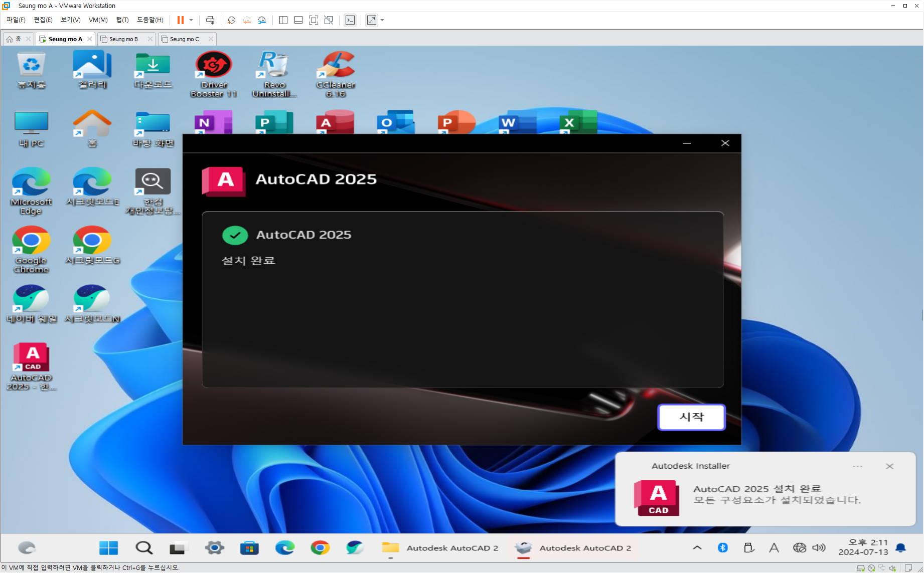Launch 시크릿모드G Chrome shortcut
Screen dimensions: 924x573
coord(92,246)
